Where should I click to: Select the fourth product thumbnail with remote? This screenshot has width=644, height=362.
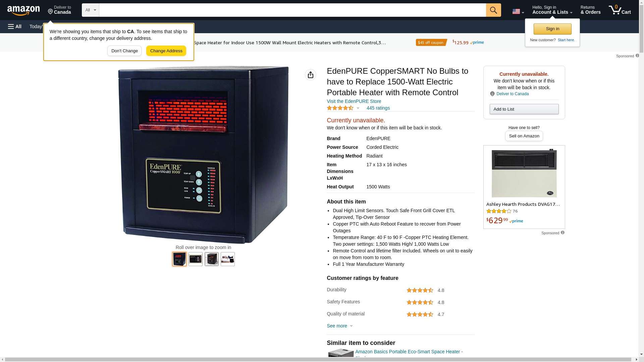[228, 259]
